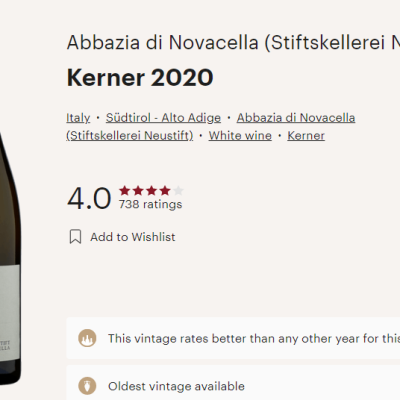This screenshot has height=400, width=400.
Task: Click Add to Wishlist text
Action: [x=133, y=237]
